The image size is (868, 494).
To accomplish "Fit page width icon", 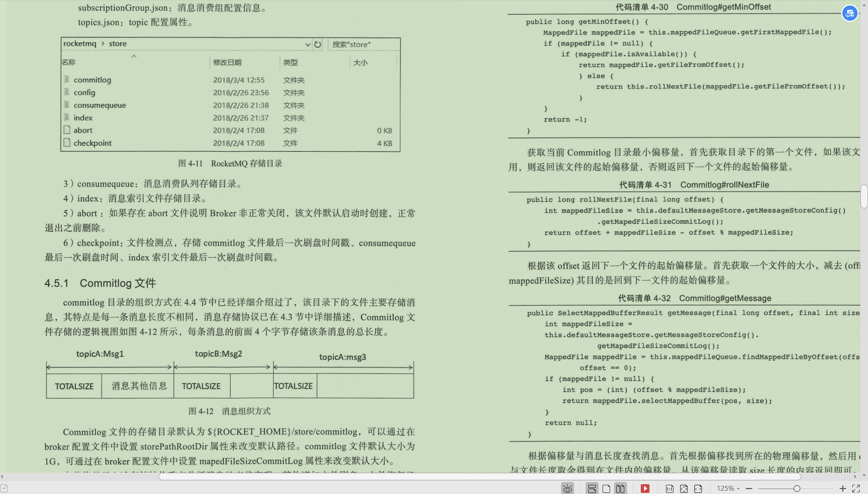I will click(x=698, y=489).
